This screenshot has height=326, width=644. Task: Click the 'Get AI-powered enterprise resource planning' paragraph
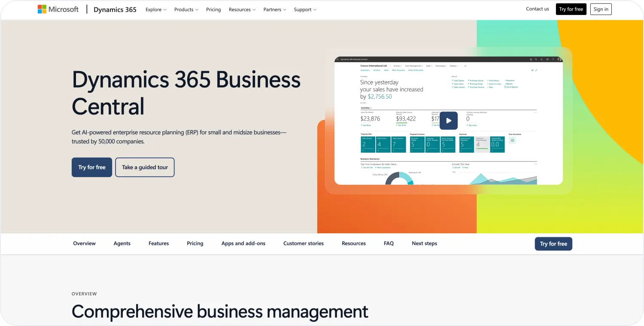[x=179, y=137]
